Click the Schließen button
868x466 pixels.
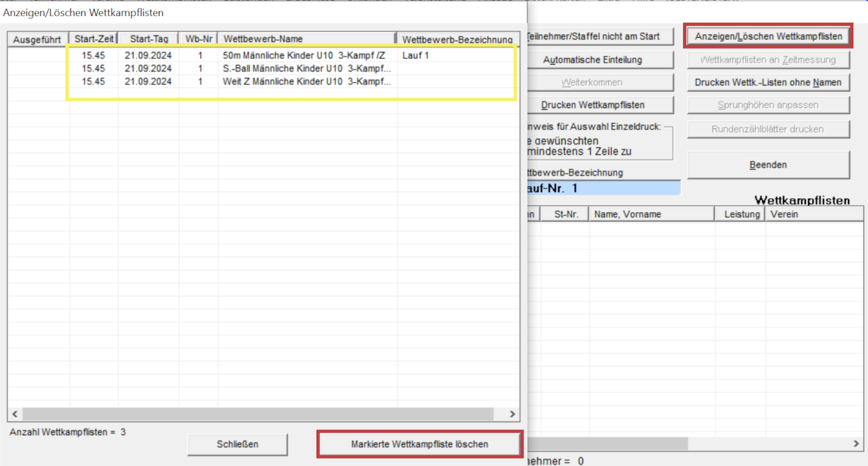[x=237, y=444]
